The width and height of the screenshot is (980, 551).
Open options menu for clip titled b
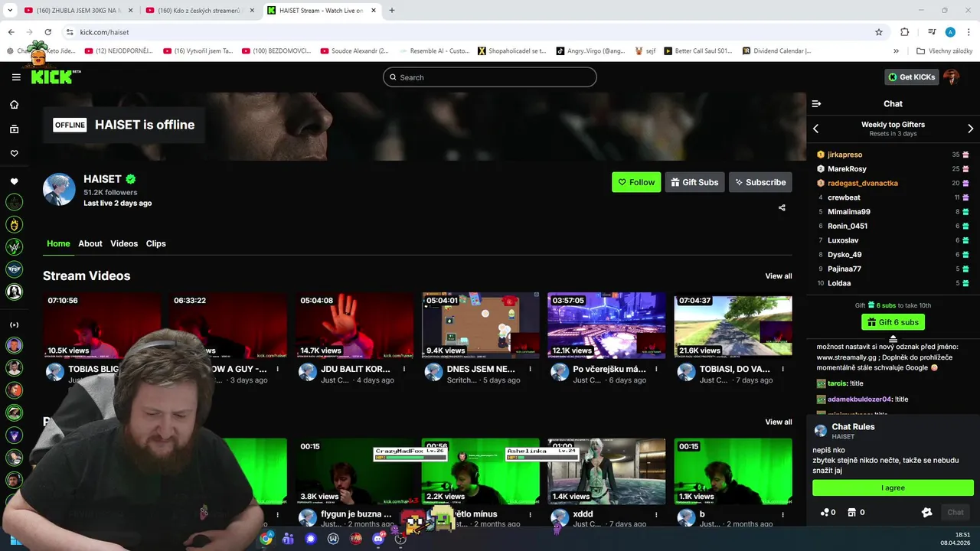point(782,514)
